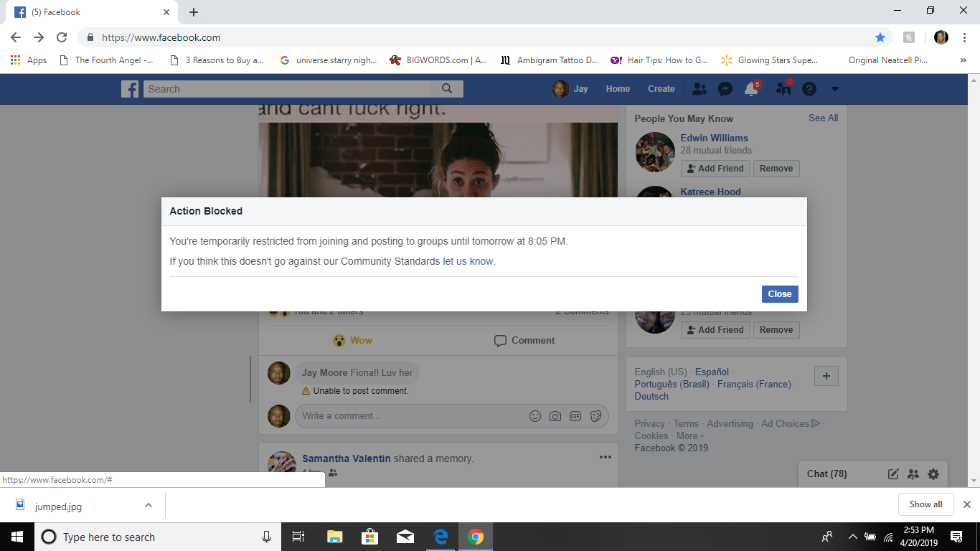Click the GIF icon in comment box

(575, 416)
